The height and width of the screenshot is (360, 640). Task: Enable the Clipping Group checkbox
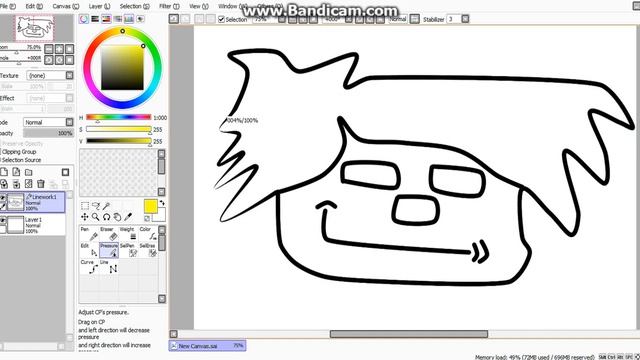point(1,151)
